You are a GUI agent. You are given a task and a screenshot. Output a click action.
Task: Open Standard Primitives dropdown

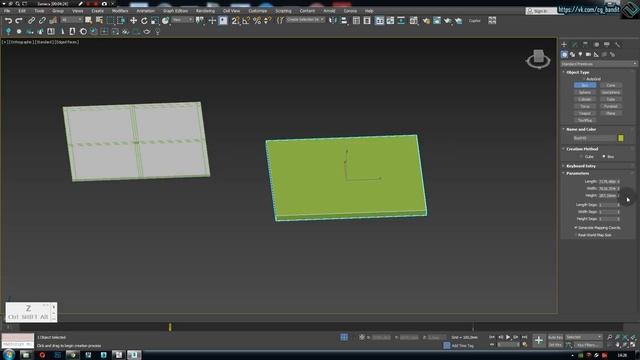(x=598, y=64)
